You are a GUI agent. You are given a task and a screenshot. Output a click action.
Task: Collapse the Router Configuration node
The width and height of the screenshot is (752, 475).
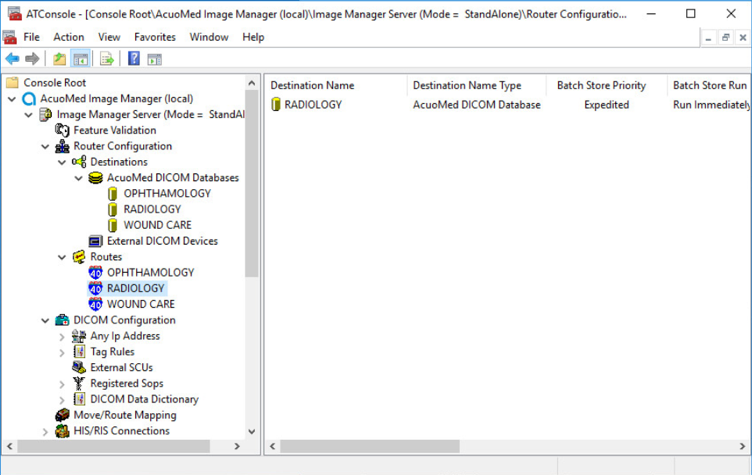pyautogui.click(x=46, y=146)
